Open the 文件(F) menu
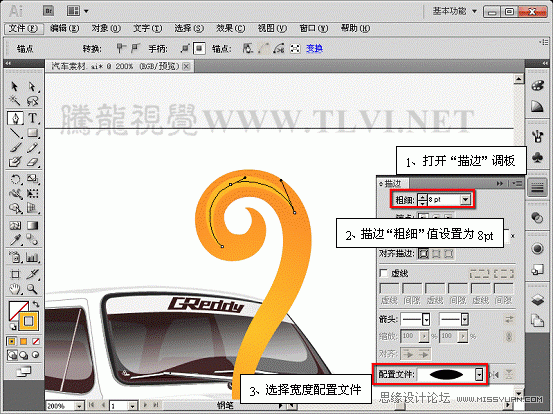 pos(23,28)
